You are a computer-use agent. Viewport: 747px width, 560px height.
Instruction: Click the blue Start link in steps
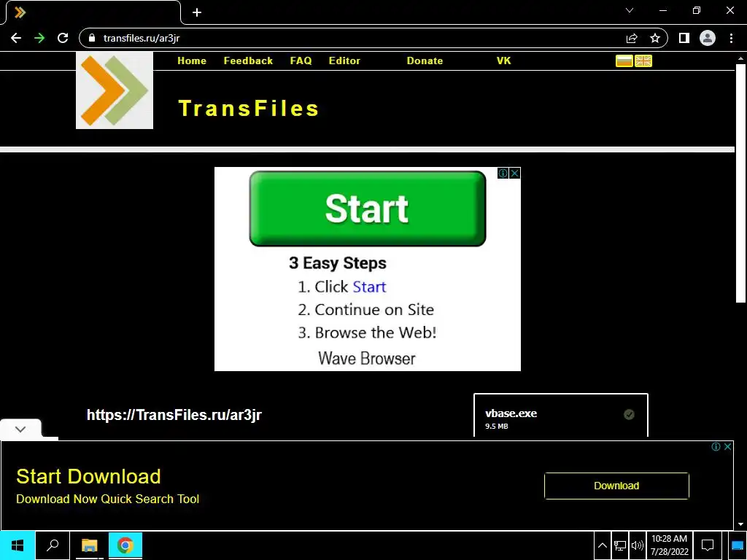pyautogui.click(x=369, y=287)
